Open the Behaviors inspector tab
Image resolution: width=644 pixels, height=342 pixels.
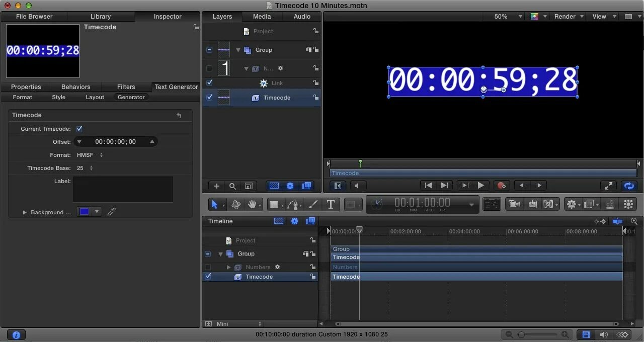(75, 87)
